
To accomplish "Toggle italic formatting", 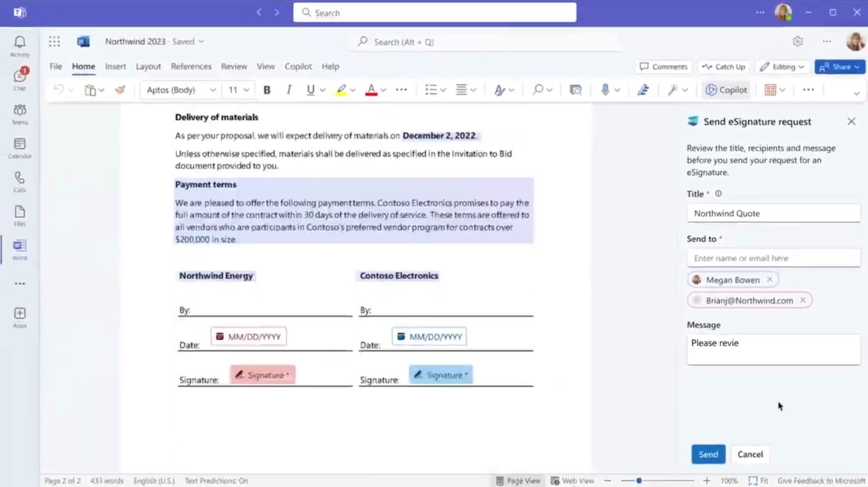I will tap(289, 89).
